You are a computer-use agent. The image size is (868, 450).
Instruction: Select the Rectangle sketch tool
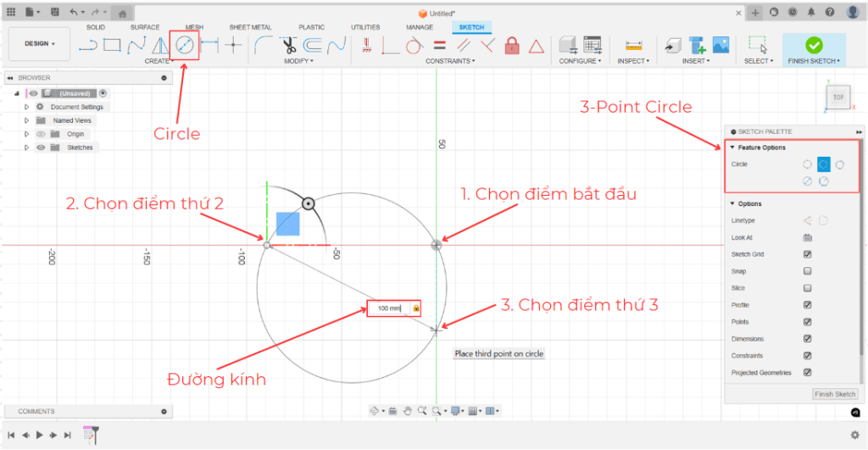pyautogui.click(x=112, y=45)
